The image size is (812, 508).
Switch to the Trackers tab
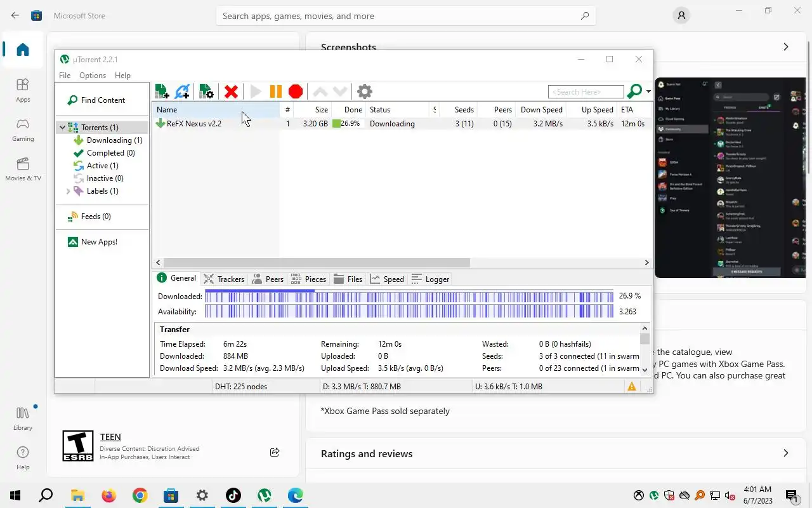click(224, 279)
